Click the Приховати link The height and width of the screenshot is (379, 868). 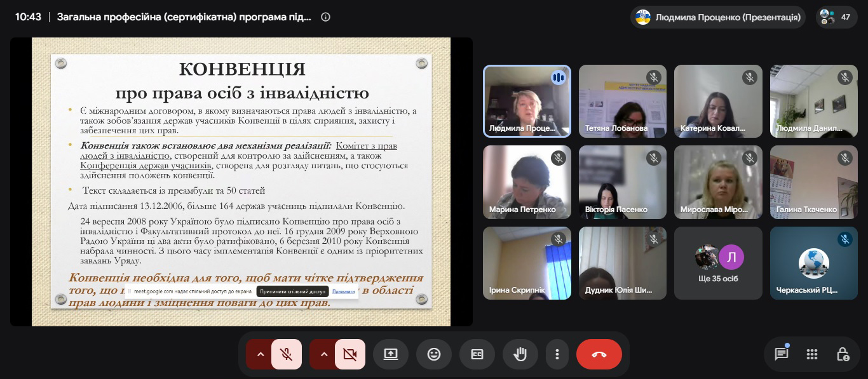[x=343, y=291]
